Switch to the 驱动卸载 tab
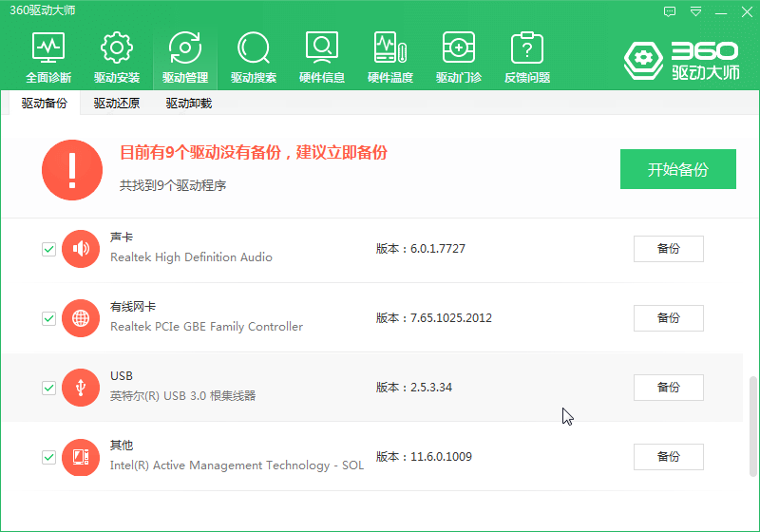Screen dimensions: 760x532 [188, 104]
